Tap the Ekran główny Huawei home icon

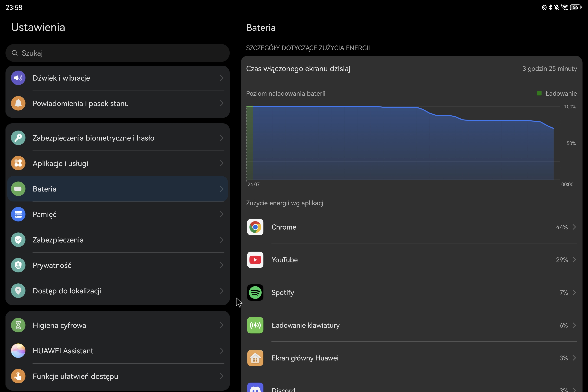[255, 358]
